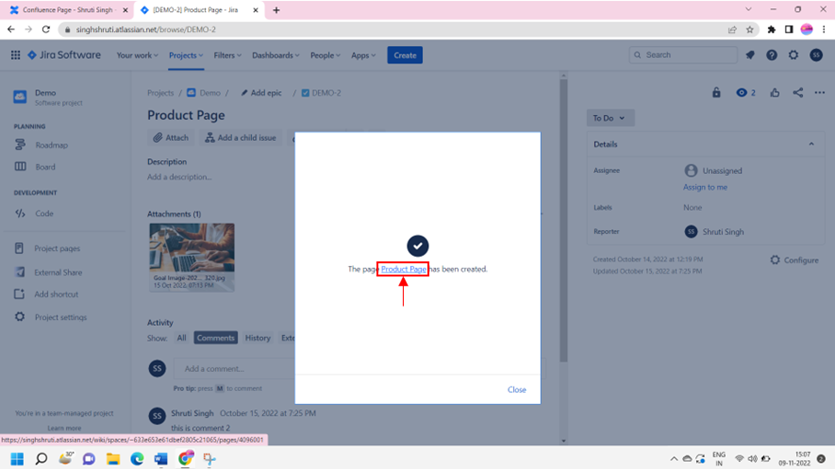
Task: Click Add a child issue button
Action: pos(241,138)
